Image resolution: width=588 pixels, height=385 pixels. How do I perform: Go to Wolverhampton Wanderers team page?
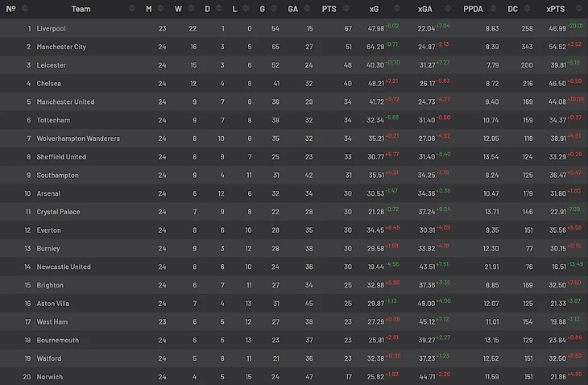pyautogui.click(x=78, y=139)
